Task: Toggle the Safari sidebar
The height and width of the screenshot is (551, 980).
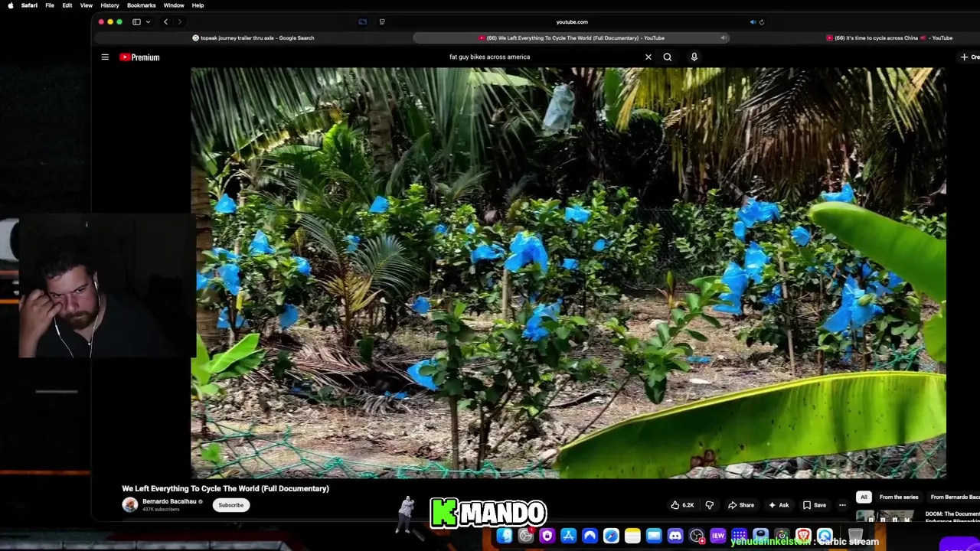Action: 136,22
